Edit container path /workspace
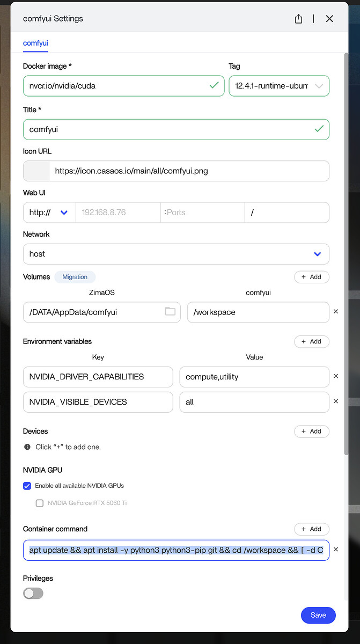The image size is (360, 644). (258, 312)
